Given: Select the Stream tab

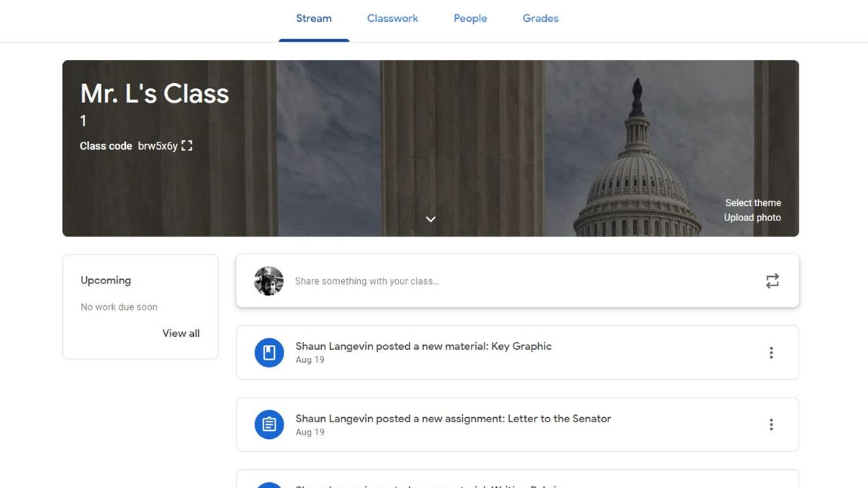Looking at the screenshot, I should point(313,18).
